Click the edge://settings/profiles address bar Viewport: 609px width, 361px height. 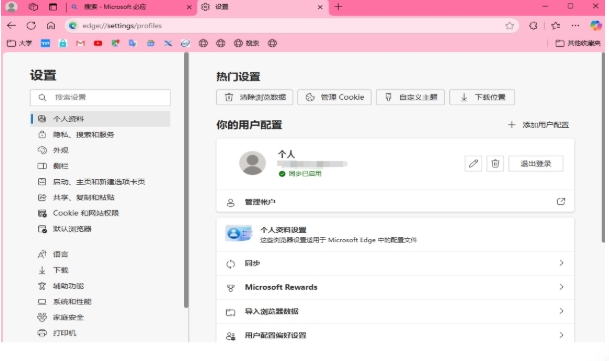(291, 26)
